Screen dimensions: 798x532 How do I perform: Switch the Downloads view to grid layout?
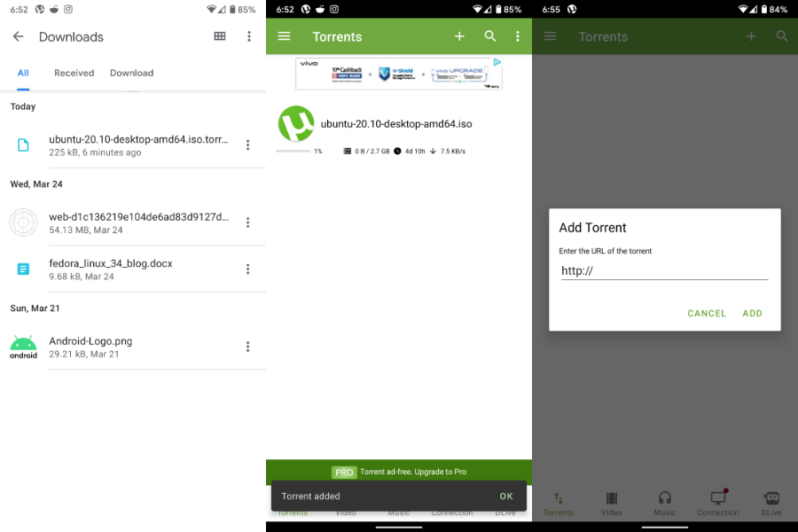[219, 36]
